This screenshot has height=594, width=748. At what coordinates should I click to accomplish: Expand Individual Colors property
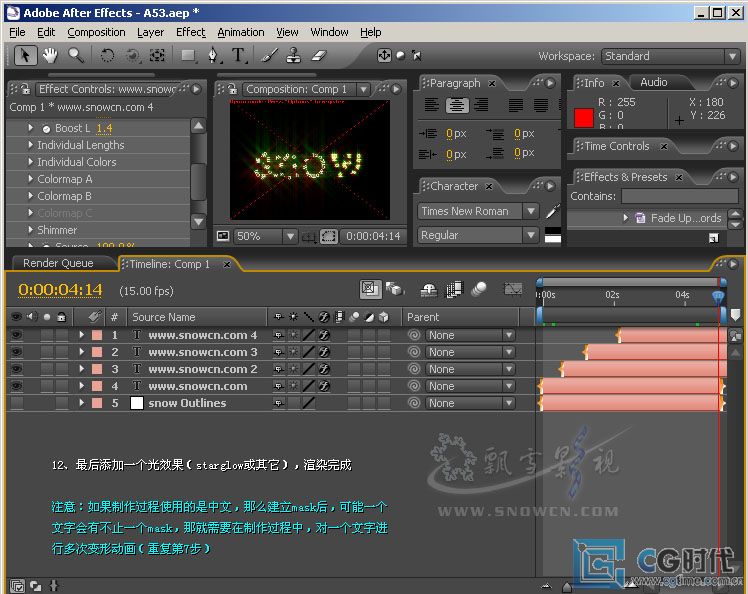tap(31, 162)
